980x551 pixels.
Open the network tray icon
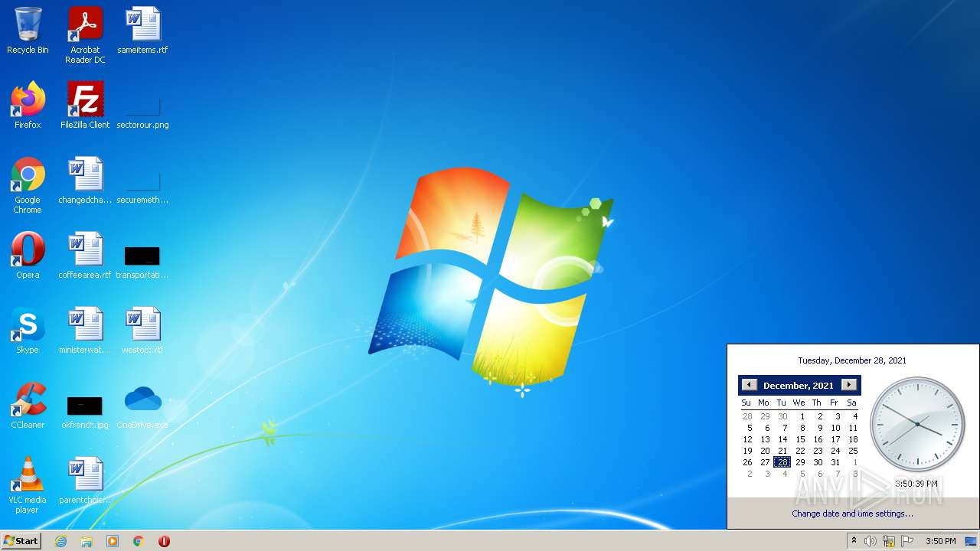coord(889,541)
